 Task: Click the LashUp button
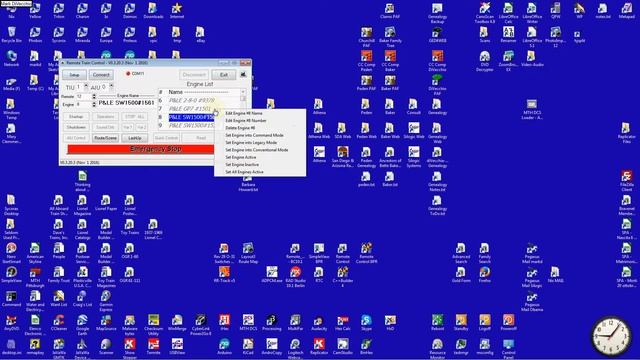tap(135, 138)
